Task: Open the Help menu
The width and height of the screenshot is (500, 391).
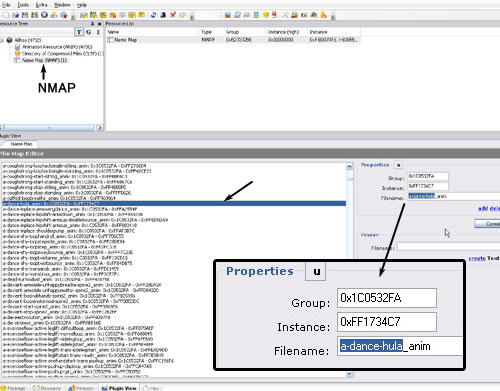Action: coord(82,5)
